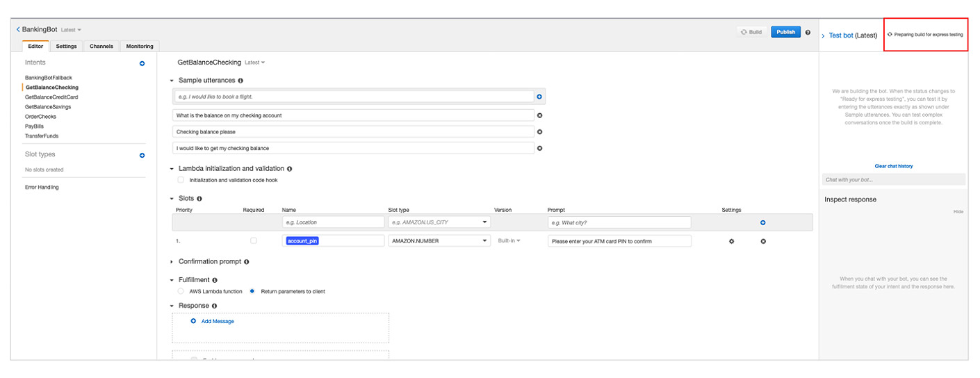The width and height of the screenshot is (980, 378).
Task: Click the 'Chat with your bot' input field
Action: click(x=893, y=180)
